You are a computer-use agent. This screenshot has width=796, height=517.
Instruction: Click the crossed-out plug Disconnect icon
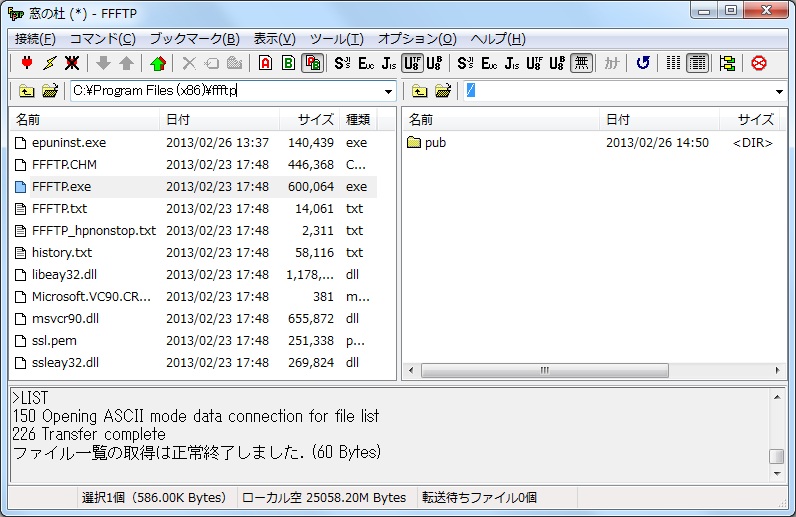tap(72, 63)
